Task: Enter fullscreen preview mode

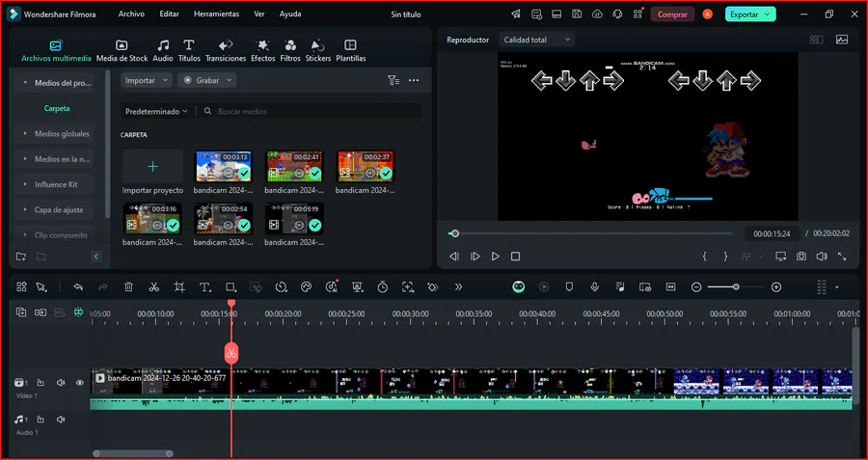Action: pos(842,257)
